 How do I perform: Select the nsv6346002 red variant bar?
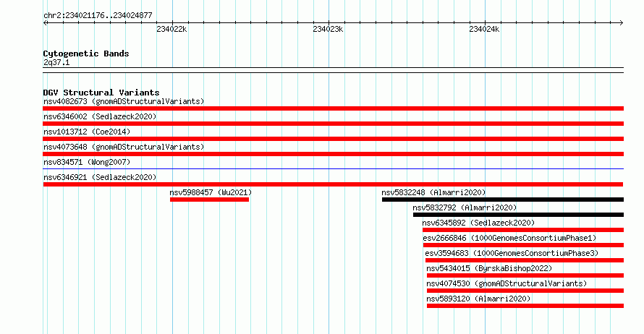click(333, 124)
